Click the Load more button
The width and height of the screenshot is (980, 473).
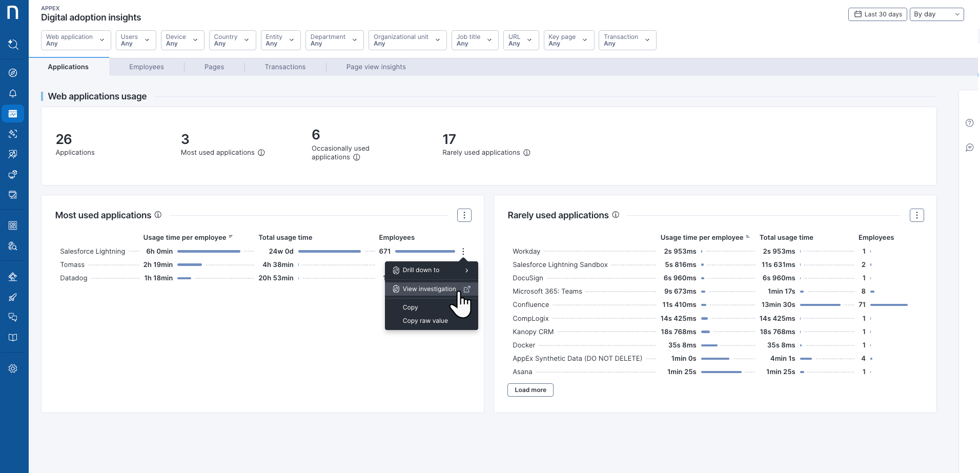click(530, 390)
